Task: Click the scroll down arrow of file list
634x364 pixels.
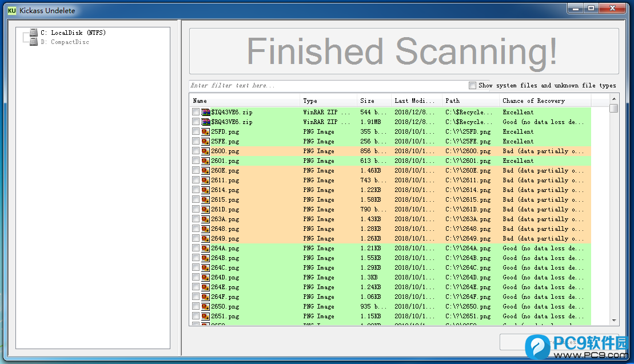Action: (614, 321)
